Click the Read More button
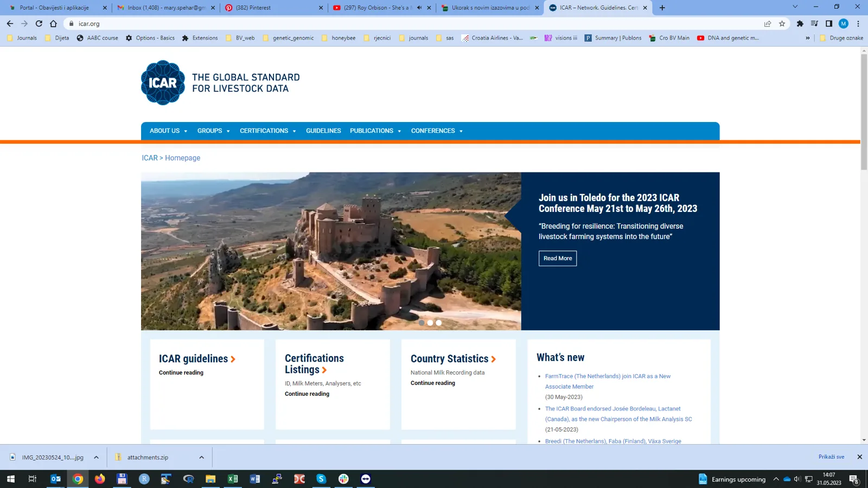Screen dimensions: 868x488 [558, 258]
